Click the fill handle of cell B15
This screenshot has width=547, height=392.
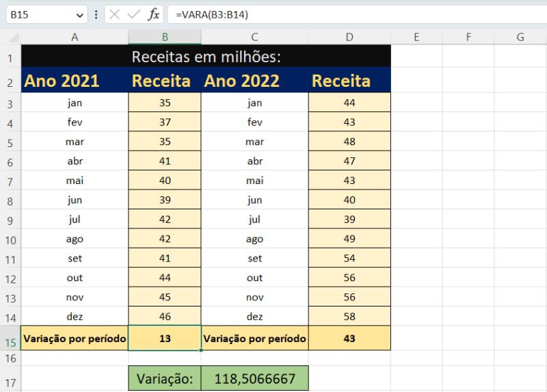coord(201,350)
